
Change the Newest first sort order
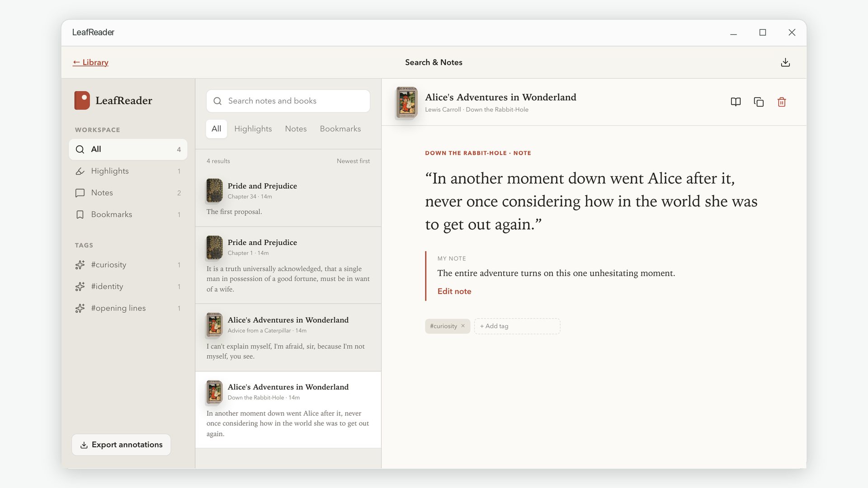tap(353, 161)
